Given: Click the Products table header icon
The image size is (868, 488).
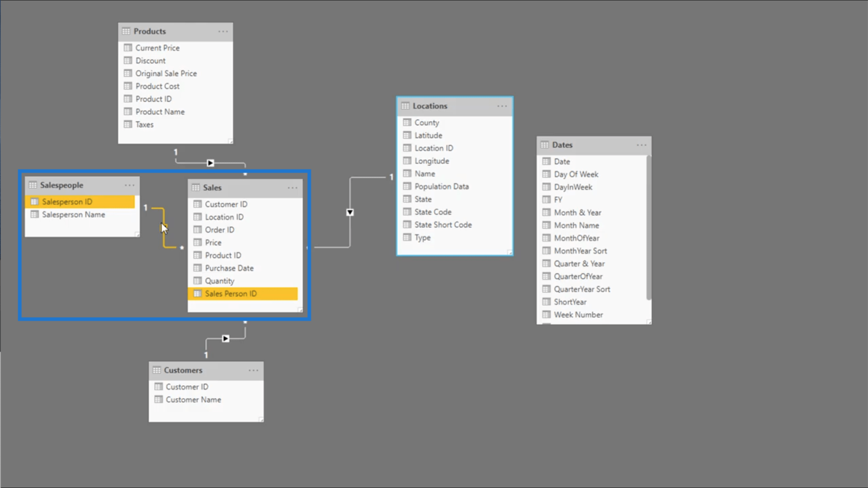Looking at the screenshot, I should 126,32.
